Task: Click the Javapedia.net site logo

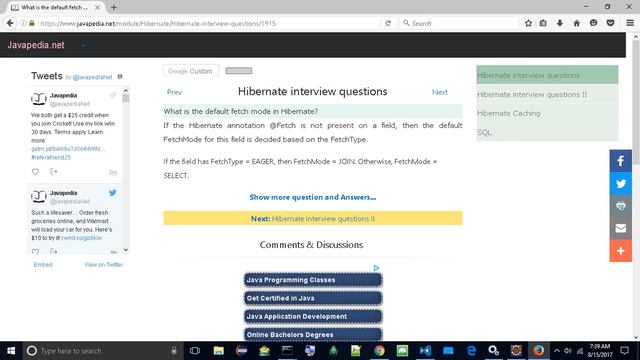Action: click(36, 45)
